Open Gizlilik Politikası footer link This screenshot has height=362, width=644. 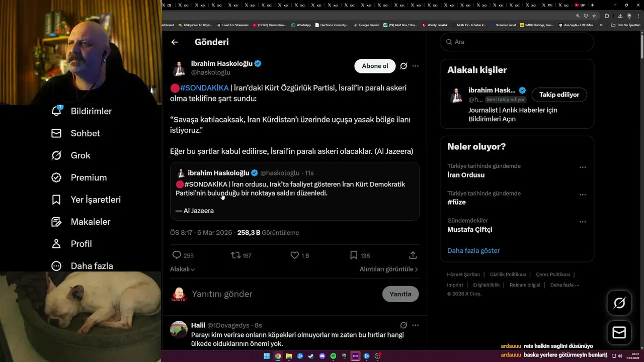[508, 275]
